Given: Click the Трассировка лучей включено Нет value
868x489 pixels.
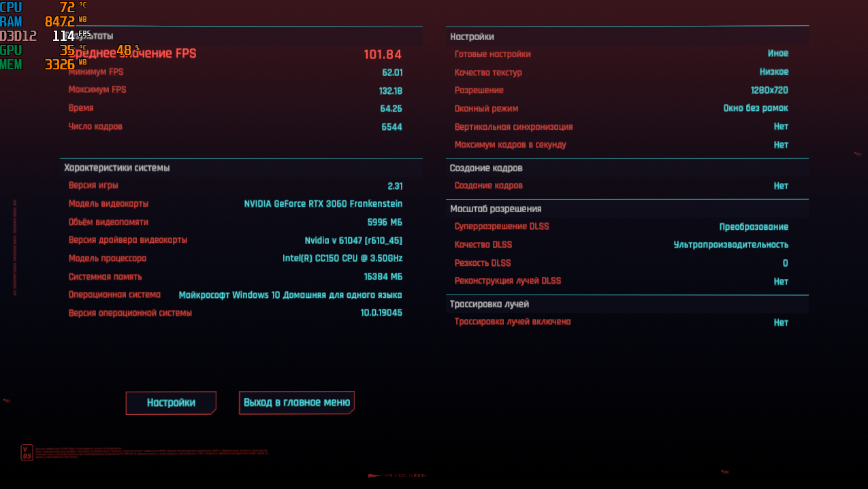Looking at the screenshot, I should click(781, 323).
